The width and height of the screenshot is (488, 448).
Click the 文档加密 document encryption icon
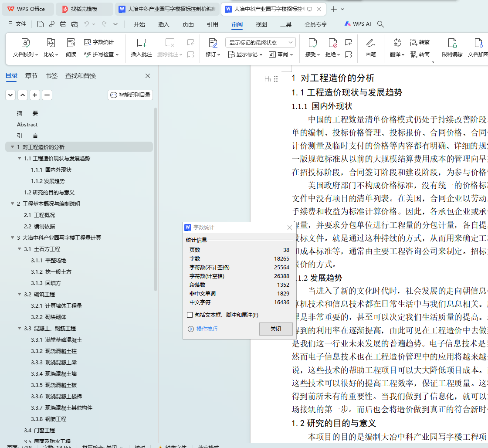pyautogui.click(x=478, y=43)
